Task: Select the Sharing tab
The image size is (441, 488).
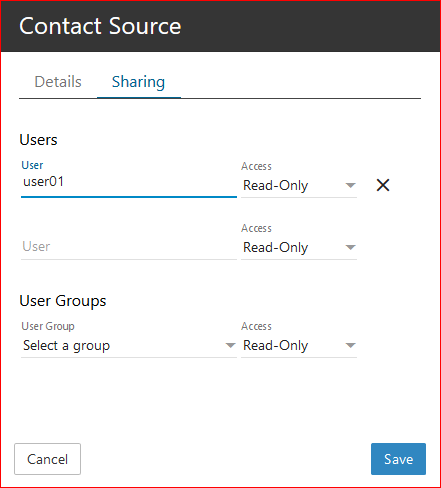Action: click(x=138, y=82)
